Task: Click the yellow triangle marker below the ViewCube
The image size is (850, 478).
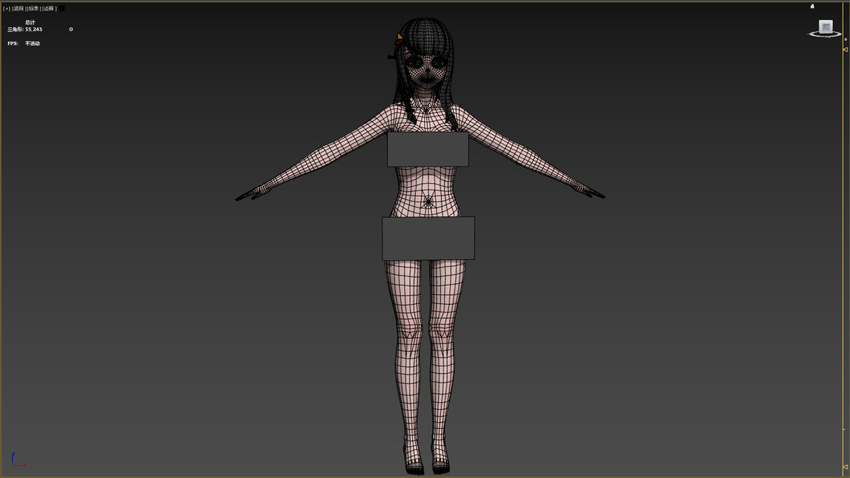Action: point(845,50)
